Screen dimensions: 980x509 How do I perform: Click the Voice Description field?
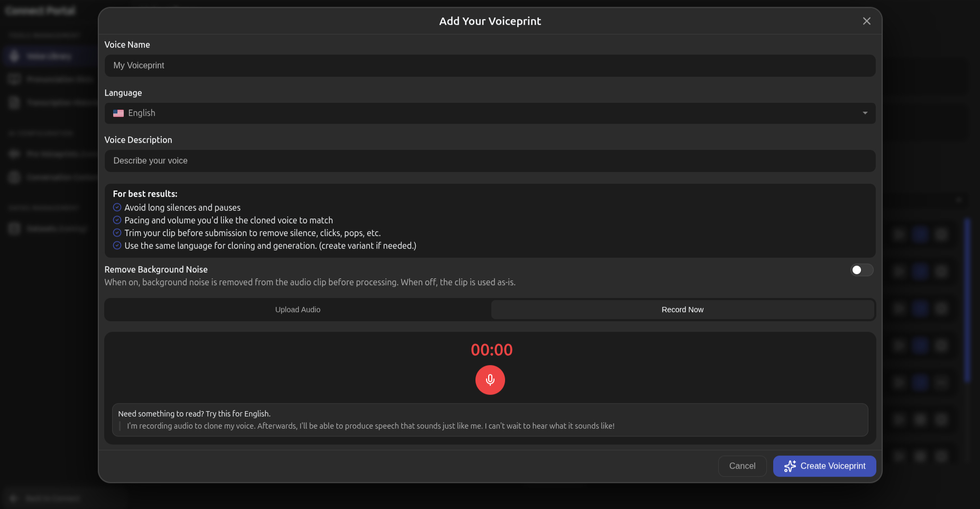click(x=490, y=161)
